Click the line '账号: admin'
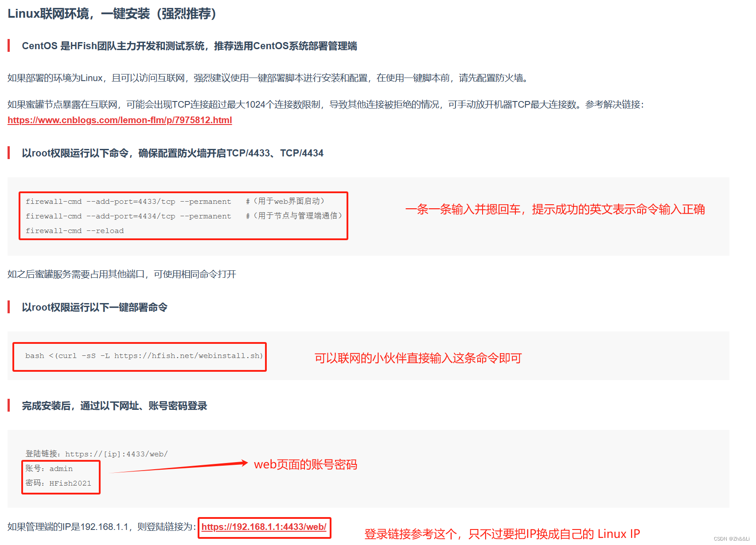Viewport: 756px width, 545px height. click(x=49, y=469)
